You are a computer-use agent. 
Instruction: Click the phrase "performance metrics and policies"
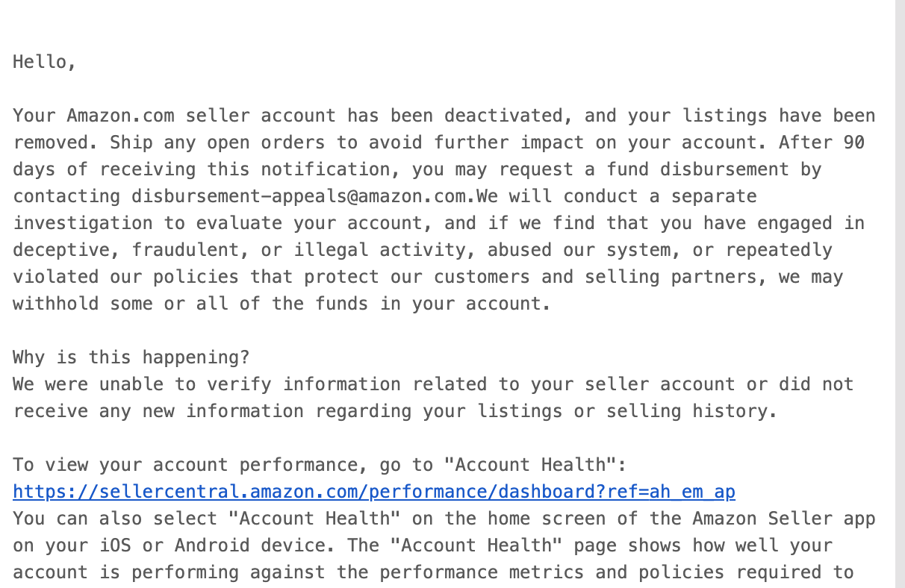tap(553, 572)
